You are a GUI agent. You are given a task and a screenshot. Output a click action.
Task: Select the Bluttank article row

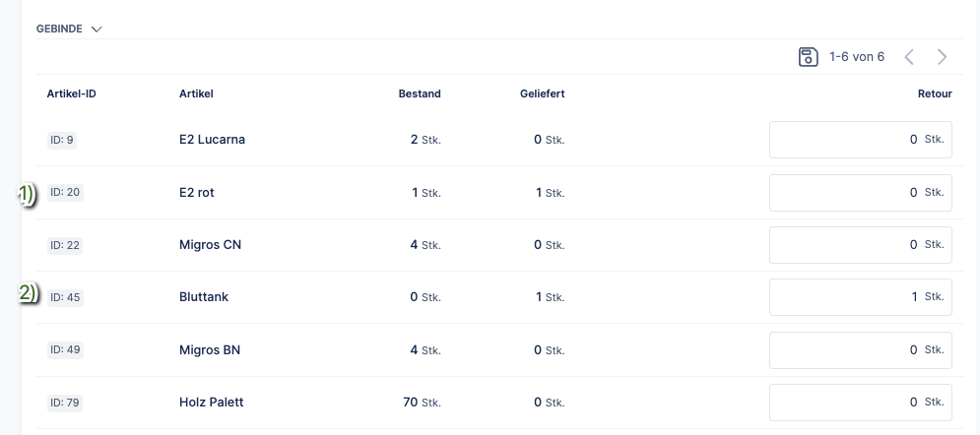coord(204,297)
